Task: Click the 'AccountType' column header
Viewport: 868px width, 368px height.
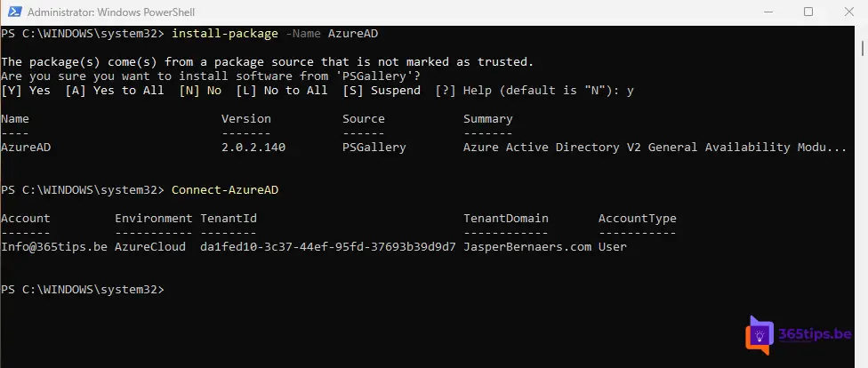Action: click(637, 219)
